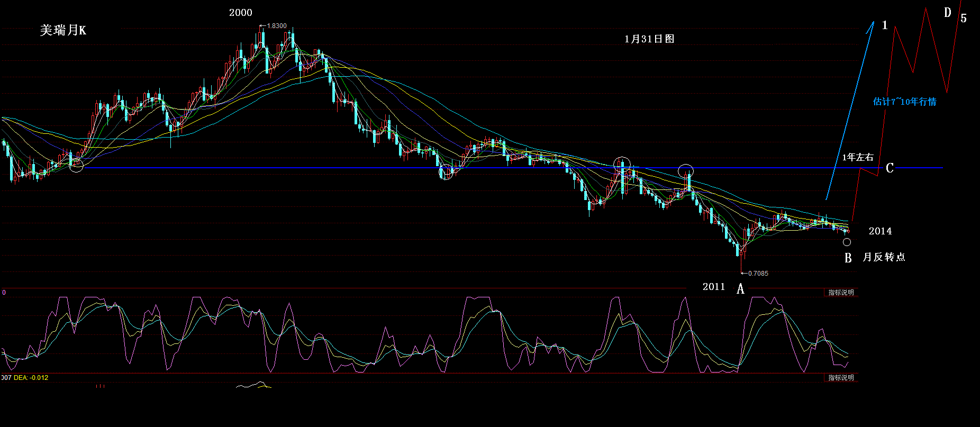Screen dimensions: 980x427
Task: Click the 1年左右 annotation text
Action: pyautogui.click(x=858, y=157)
